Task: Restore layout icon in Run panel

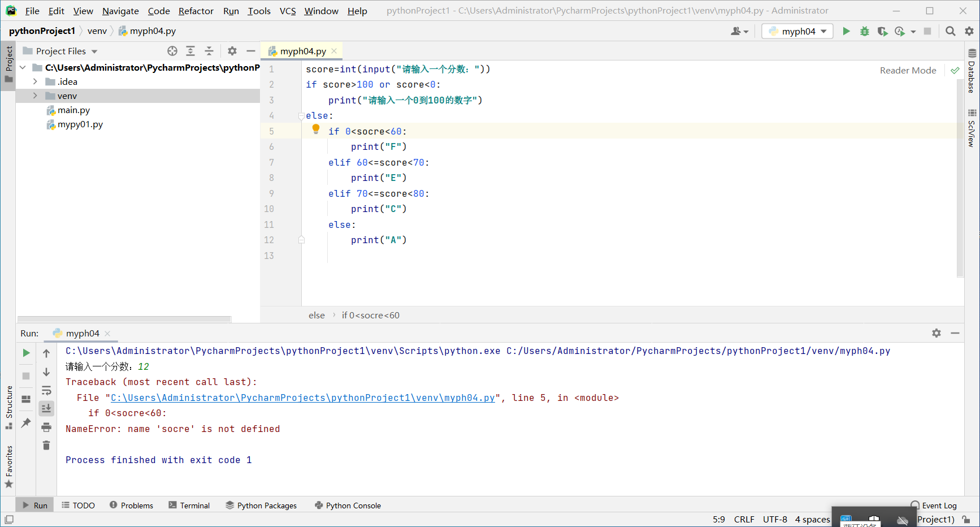Action: click(26, 399)
